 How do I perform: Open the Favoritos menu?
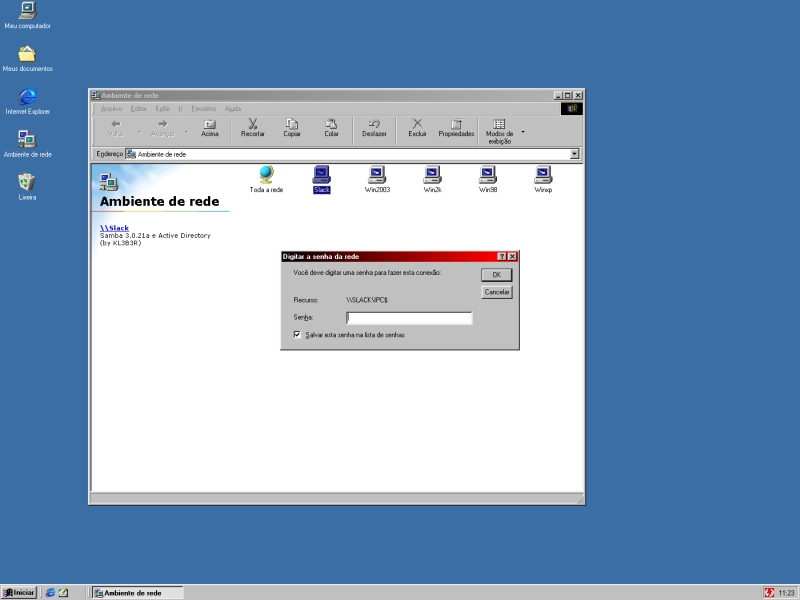203,108
